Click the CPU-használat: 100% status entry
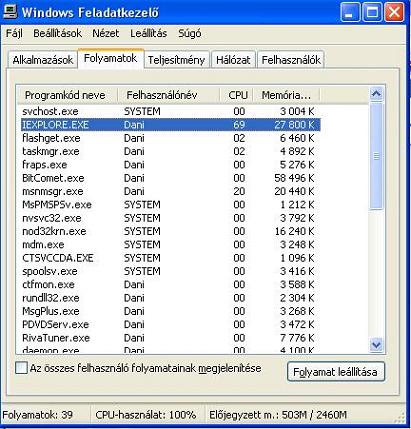This screenshot has height=429, width=411. click(x=146, y=415)
